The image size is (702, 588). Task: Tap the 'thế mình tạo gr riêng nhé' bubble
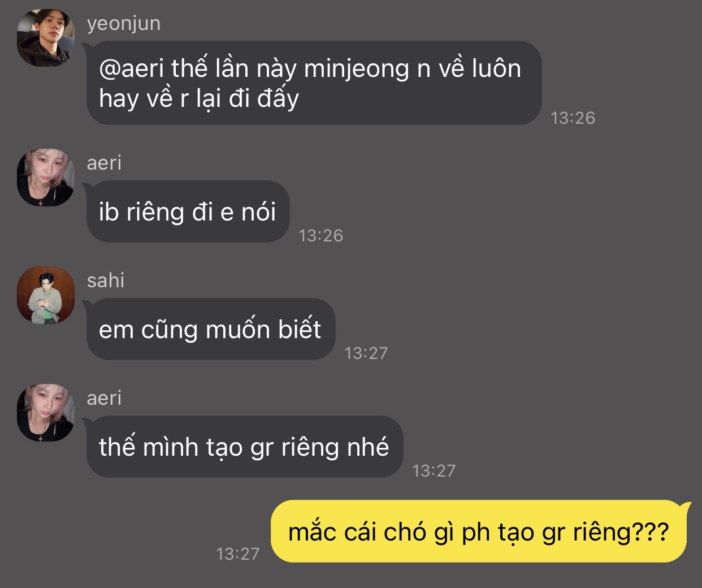pos(244,447)
